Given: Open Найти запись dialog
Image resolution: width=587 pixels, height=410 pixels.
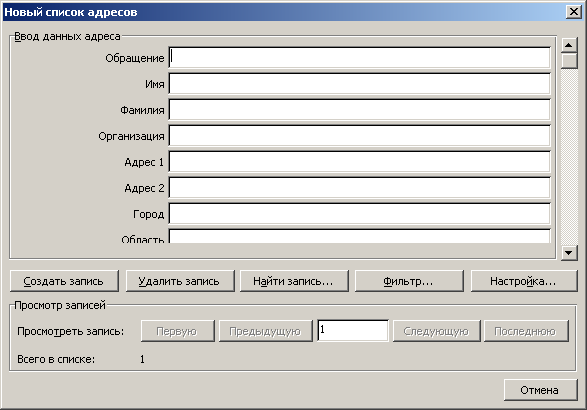Looking at the screenshot, I should (x=294, y=281).
